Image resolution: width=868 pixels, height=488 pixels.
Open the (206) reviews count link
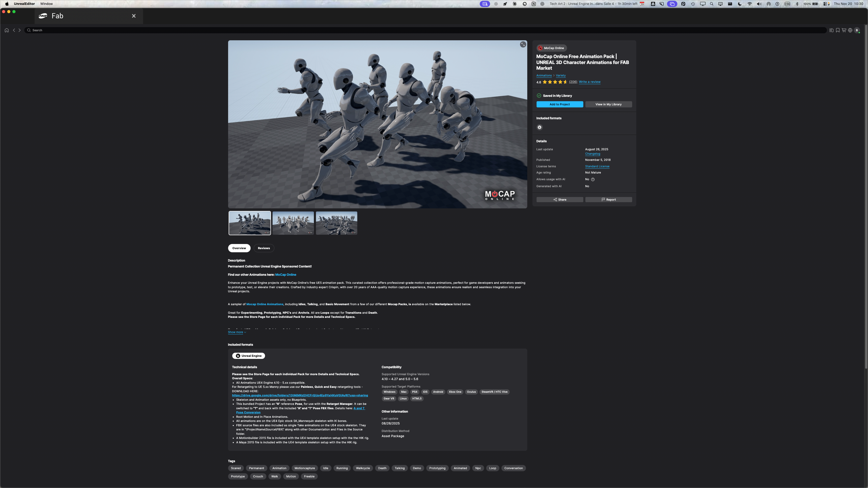click(573, 82)
